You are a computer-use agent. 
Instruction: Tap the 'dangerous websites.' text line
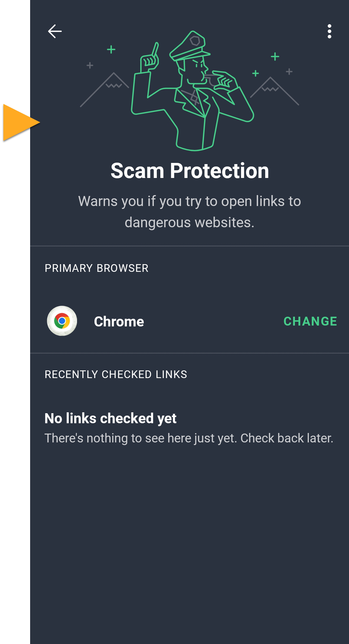(190, 223)
